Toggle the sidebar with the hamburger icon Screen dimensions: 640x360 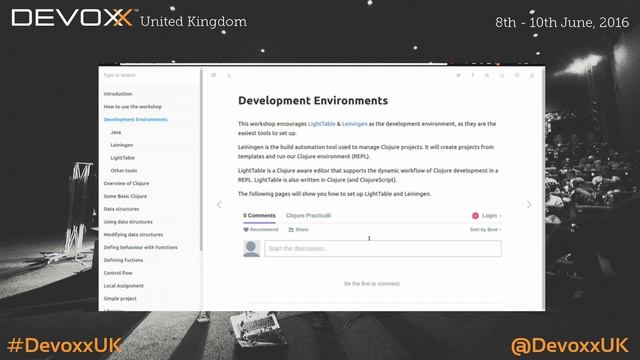click(x=213, y=75)
